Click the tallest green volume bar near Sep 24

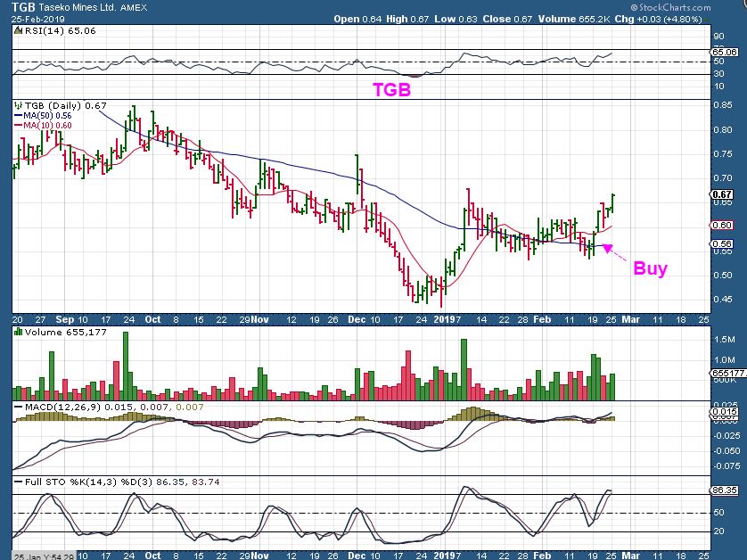126,366
